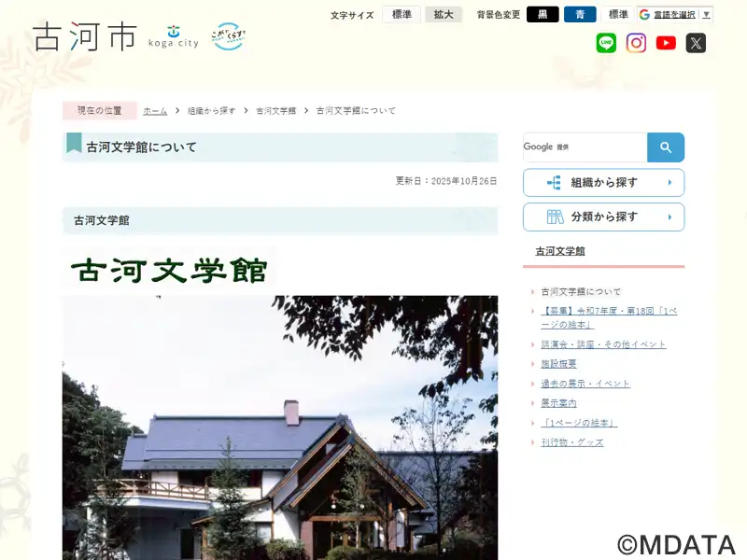
Task: Open the YouTube icon link
Action: [x=666, y=43]
